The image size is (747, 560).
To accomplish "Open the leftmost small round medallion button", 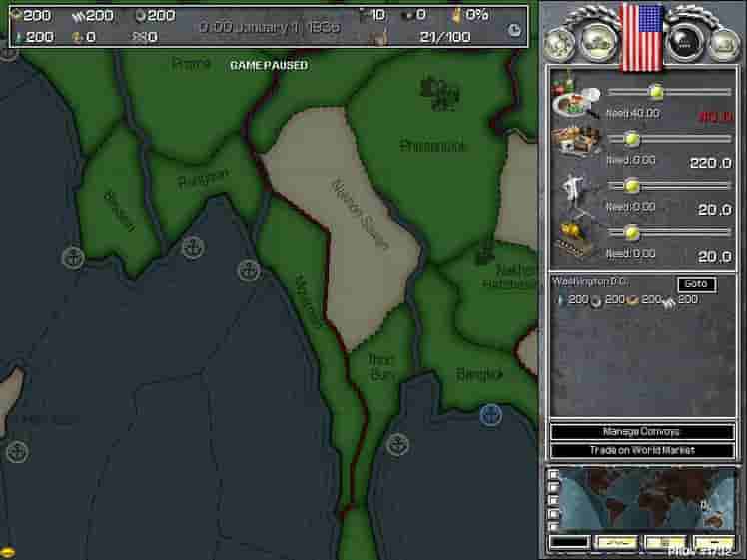I will (560, 44).
